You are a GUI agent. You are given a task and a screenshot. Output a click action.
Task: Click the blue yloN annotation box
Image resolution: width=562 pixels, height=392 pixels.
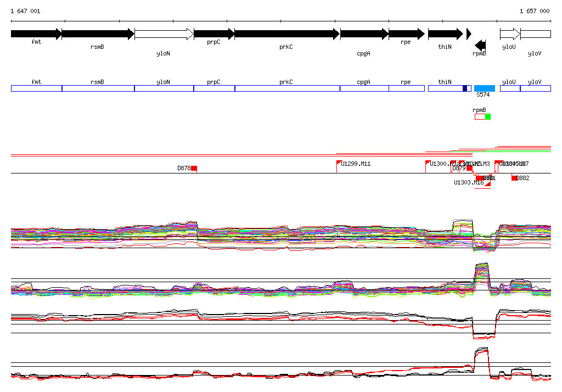[164, 88]
